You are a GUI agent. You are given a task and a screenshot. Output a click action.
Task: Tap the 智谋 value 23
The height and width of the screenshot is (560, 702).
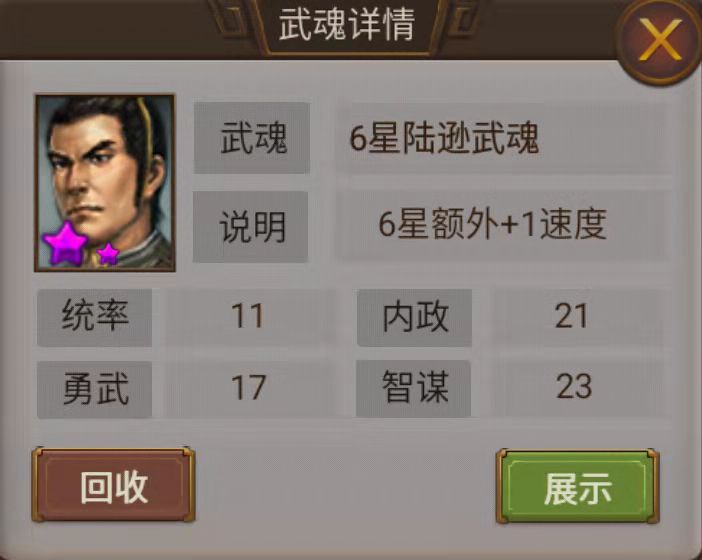click(574, 386)
